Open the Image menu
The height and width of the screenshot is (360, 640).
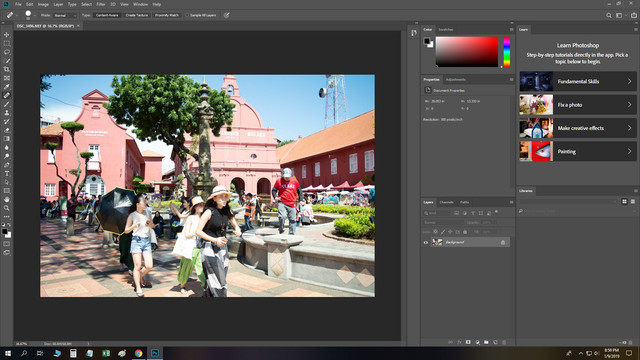tap(43, 4)
